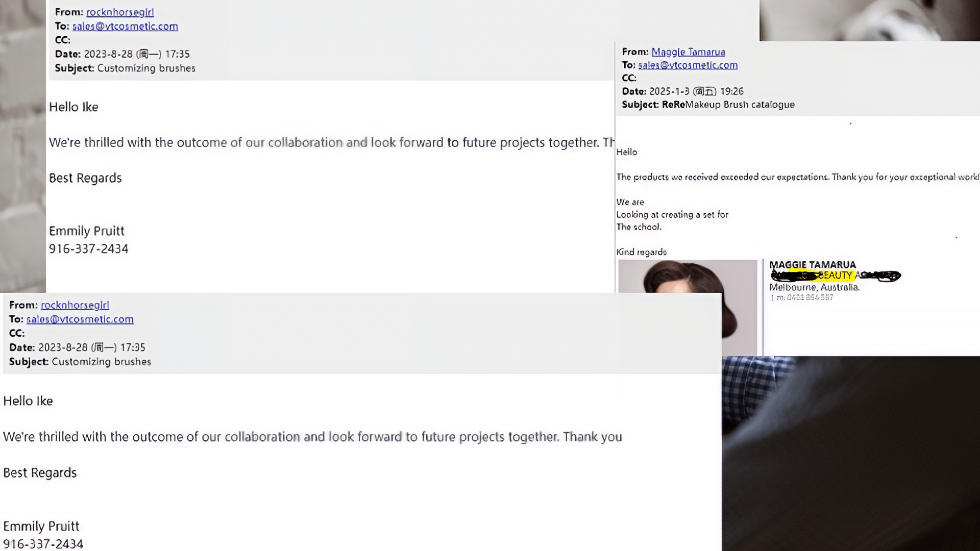Click sales@vtcosmetic.com recipient in top email
The image size is (980, 551).
(125, 27)
